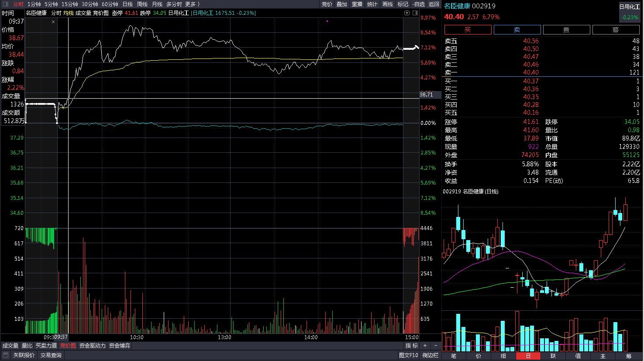Toggle 均线 average line display
This screenshot has height=361, width=644.
[x=69, y=13]
